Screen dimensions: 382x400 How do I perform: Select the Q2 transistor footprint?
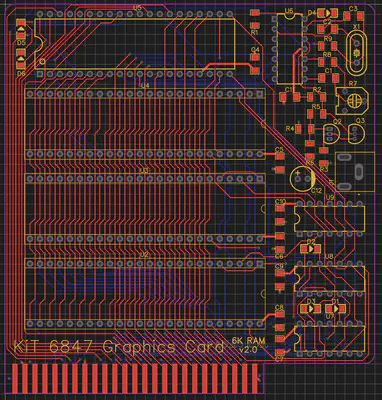[331, 134]
